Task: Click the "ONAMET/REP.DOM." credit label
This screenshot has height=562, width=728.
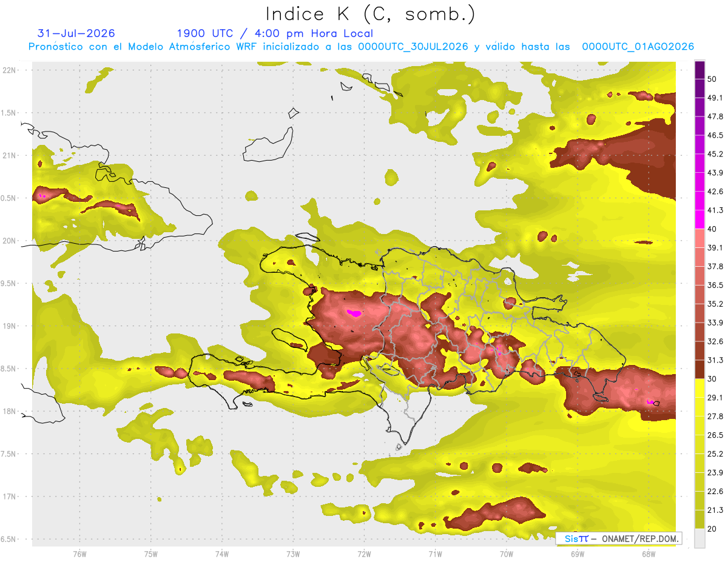Action: tap(640, 538)
